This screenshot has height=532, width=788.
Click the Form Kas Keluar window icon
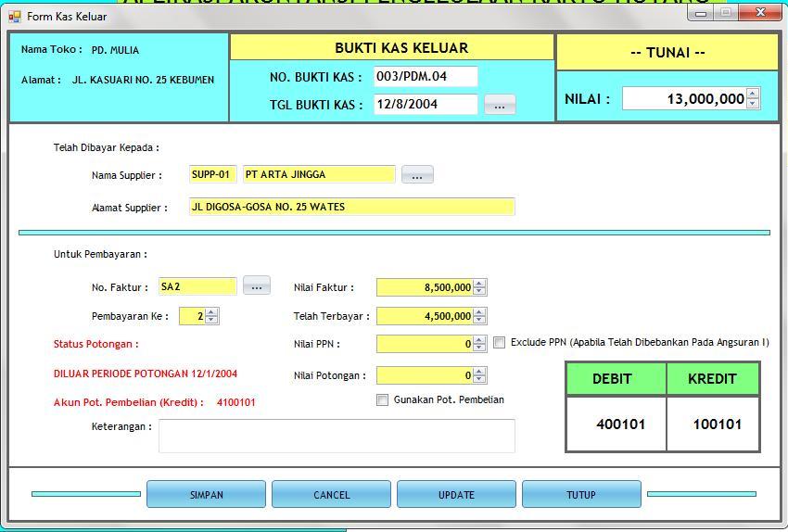[x=15, y=17]
